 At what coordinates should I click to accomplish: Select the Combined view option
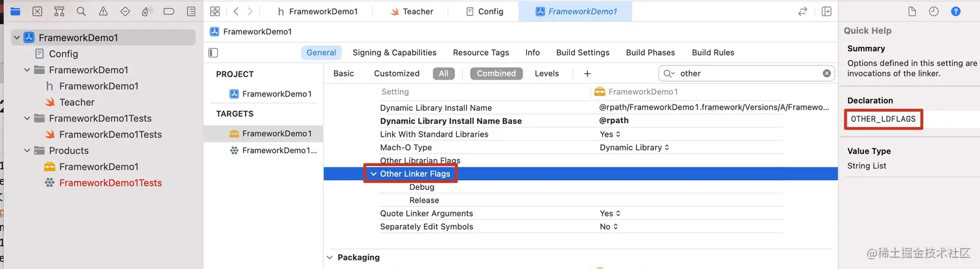point(496,73)
